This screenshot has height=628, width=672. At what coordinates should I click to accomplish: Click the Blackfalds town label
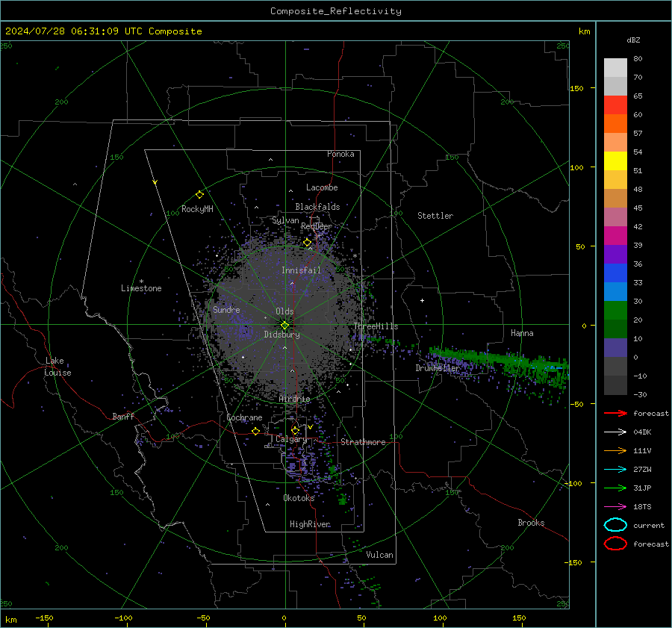(x=317, y=207)
